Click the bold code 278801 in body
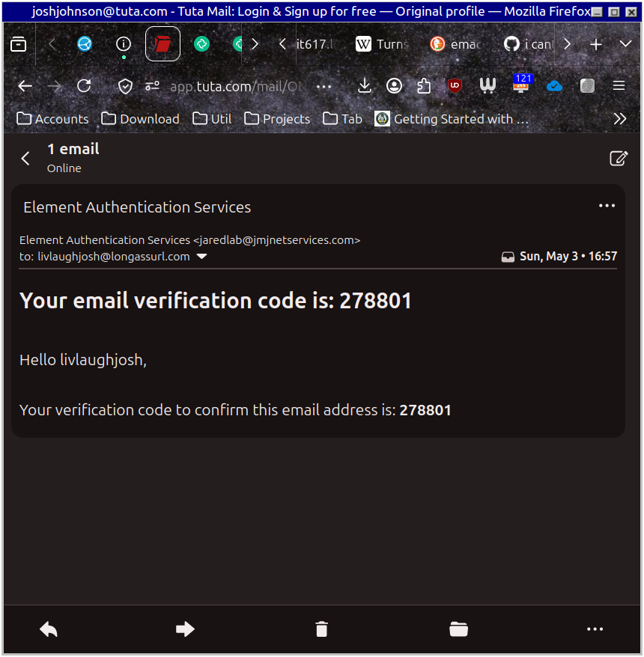 click(x=425, y=410)
